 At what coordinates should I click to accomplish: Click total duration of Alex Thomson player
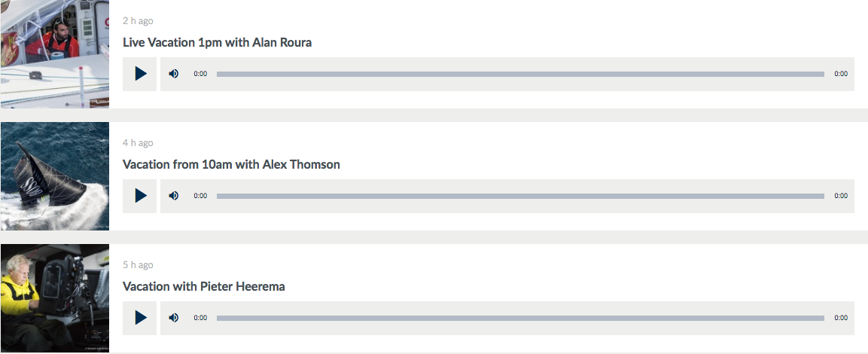(841, 196)
